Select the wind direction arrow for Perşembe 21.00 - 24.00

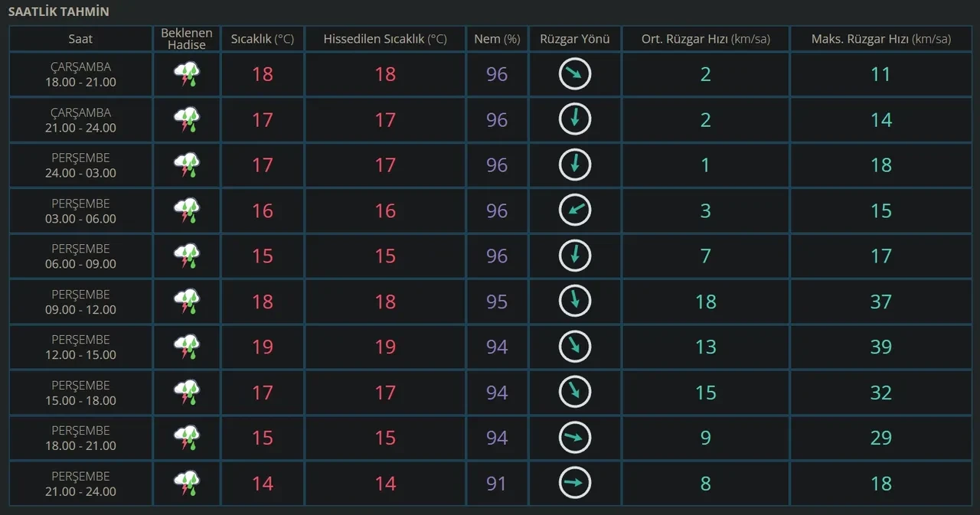click(x=574, y=483)
